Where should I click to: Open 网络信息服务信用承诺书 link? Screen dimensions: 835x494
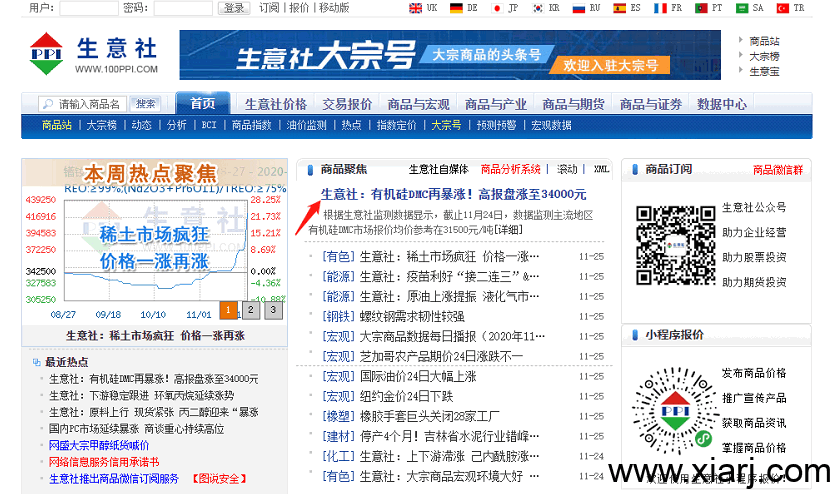[104, 462]
